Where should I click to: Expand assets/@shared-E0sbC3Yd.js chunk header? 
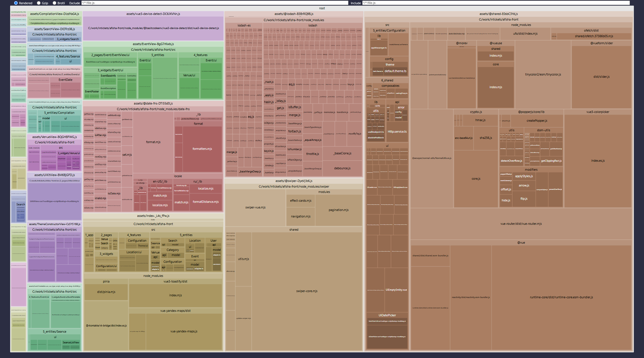pos(498,14)
